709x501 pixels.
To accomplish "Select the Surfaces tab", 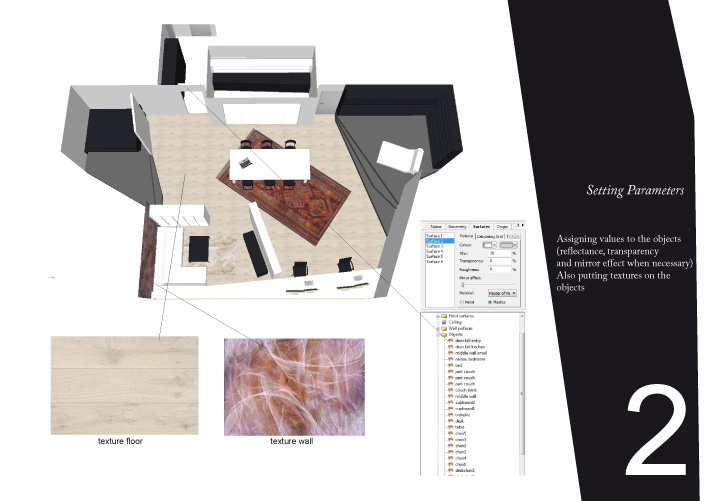I will click(x=481, y=227).
